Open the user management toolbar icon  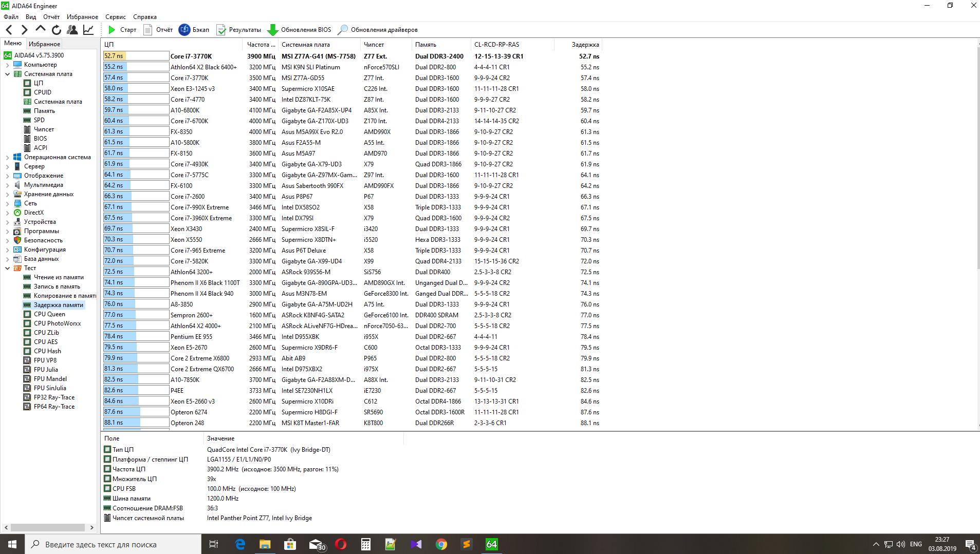pos(72,30)
